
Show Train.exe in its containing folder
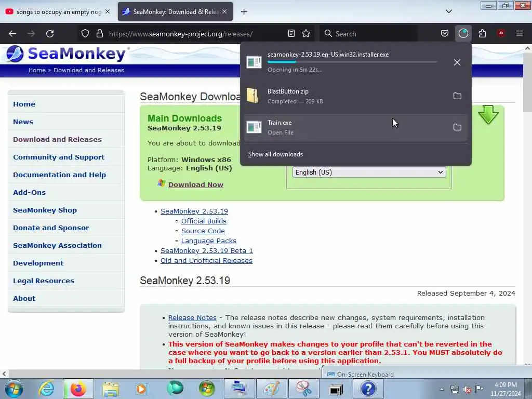(x=457, y=127)
